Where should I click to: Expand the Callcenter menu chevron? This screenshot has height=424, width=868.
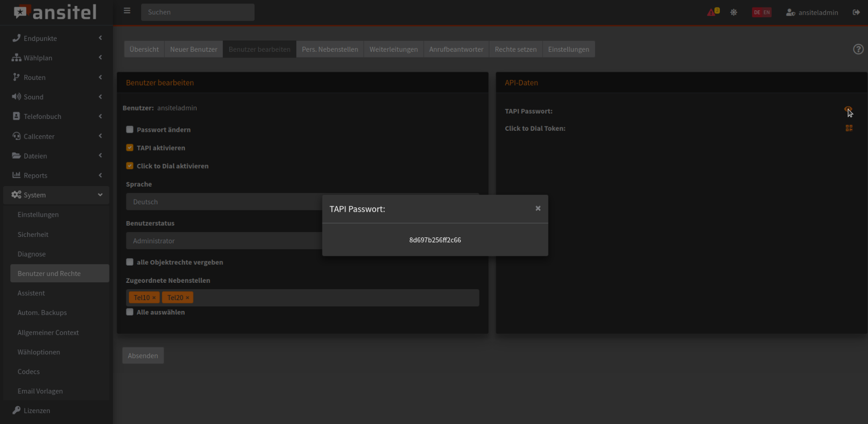coord(100,136)
